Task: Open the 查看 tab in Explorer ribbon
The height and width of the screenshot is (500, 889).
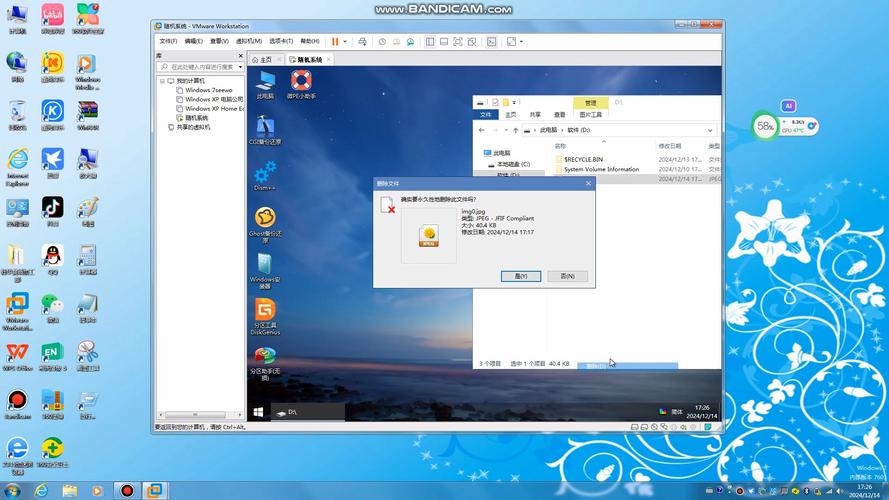Action: pos(560,115)
